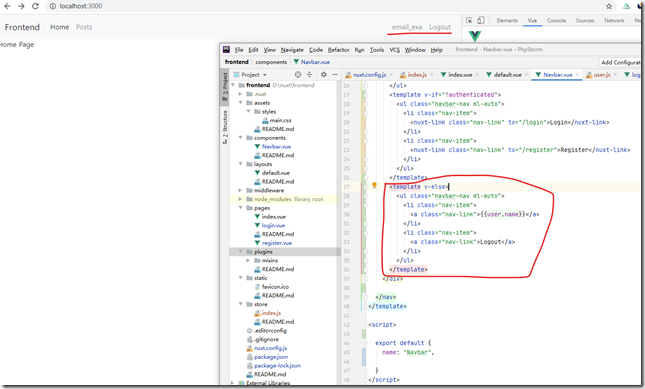Toggle the 1: Project side tool tab
This screenshot has height=389, width=645.
point(225,86)
